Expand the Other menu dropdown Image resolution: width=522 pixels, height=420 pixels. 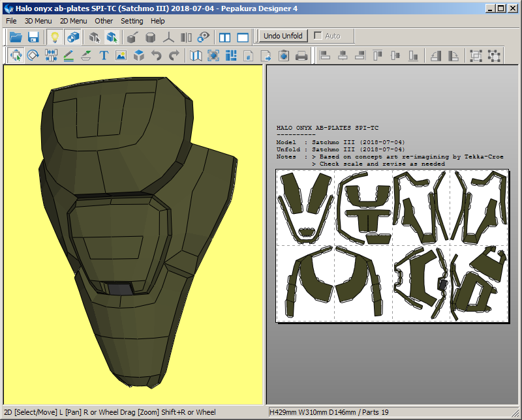pos(104,21)
